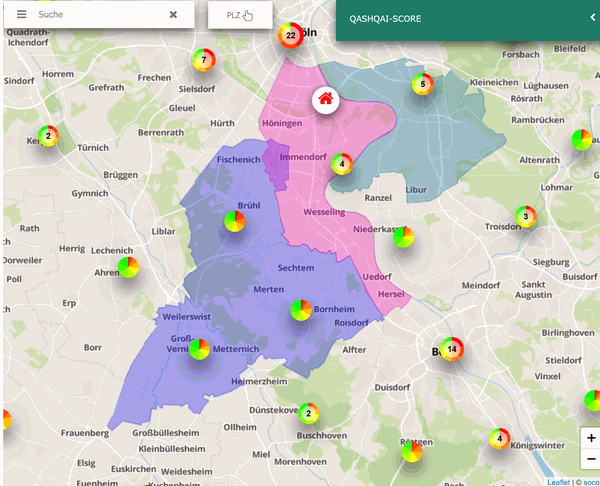Click the Merten map label
Screen dimensions: 600x486
269,289
